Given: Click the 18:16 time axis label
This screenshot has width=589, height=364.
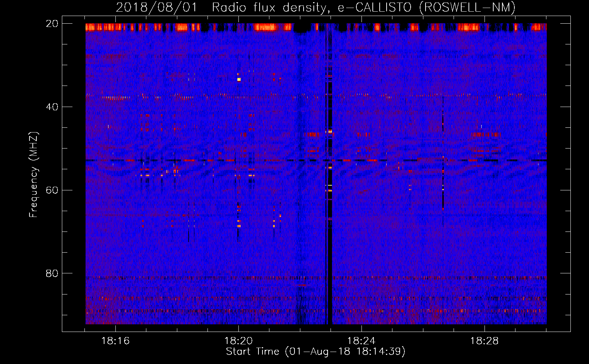Looking at the screenshot, I should 115,341.
